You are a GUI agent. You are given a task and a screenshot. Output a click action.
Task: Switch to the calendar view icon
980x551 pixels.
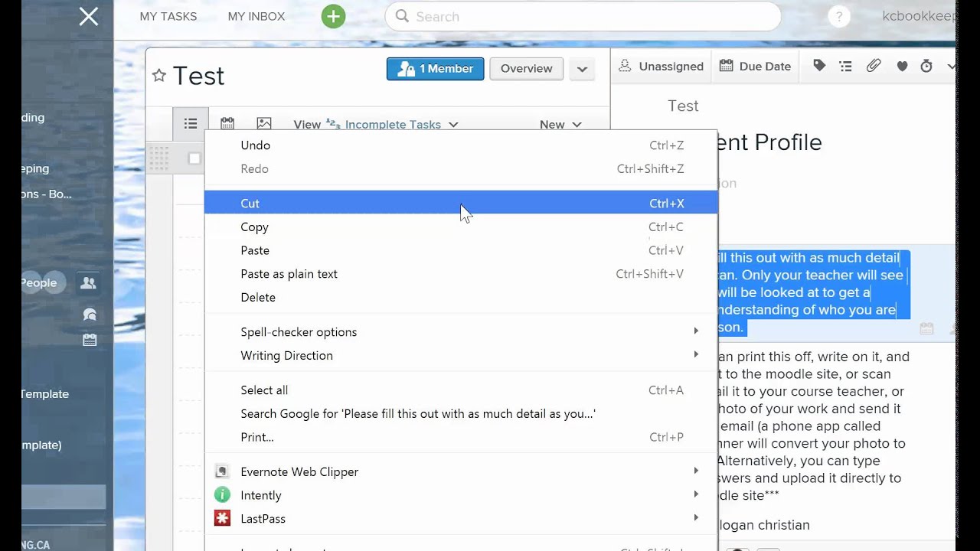pyautogui.click(x=227, y=123)
